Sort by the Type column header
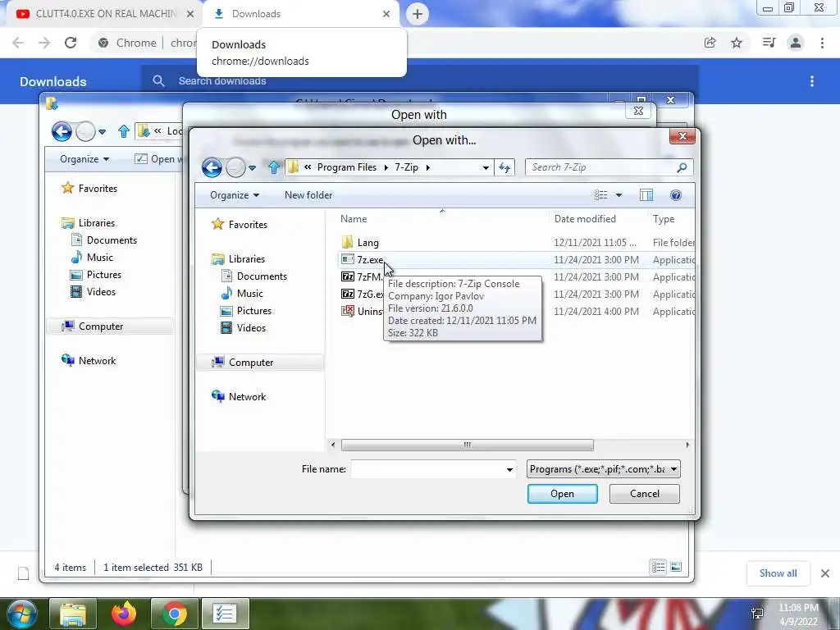Viewport: 840px width, 630px height. 663,218
